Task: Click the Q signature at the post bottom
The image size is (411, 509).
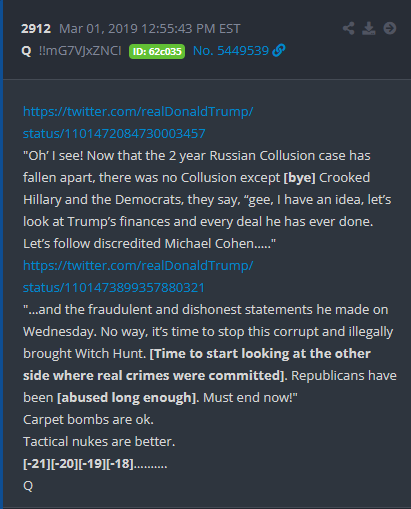Action: pyautogui.click(x=28, y=486)
